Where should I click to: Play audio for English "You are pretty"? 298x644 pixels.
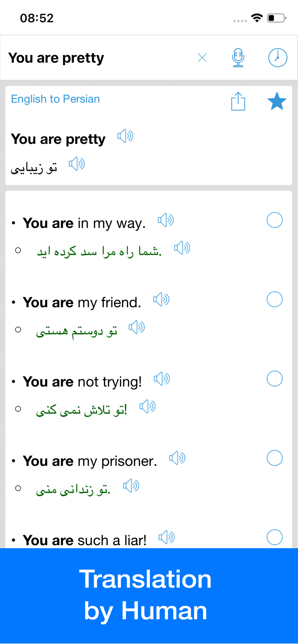click(125, 136)
